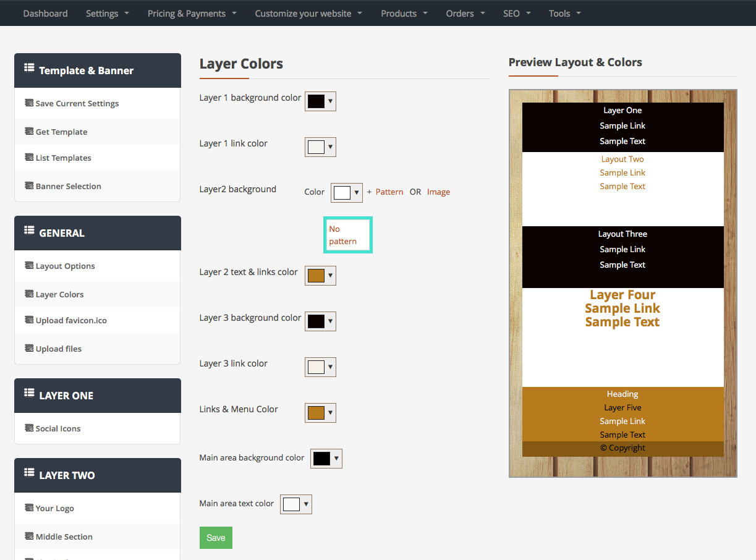Click the green Save button
This screenshot has width=756, height=560.
coord(216,537)
